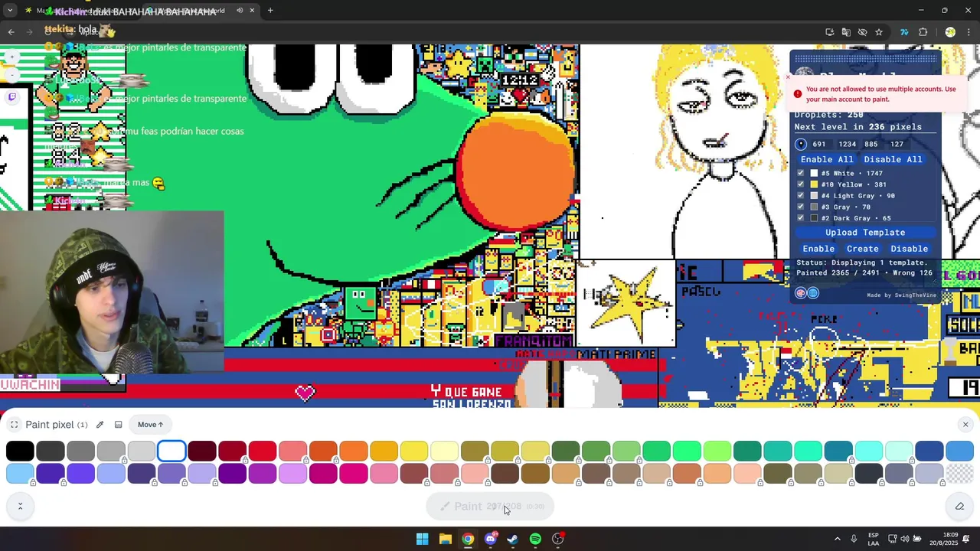Open the 7TV extension icon
Image resolution: width=980 pixels, height=551 pixels.
pyautogui.click(x=904, y=32)
